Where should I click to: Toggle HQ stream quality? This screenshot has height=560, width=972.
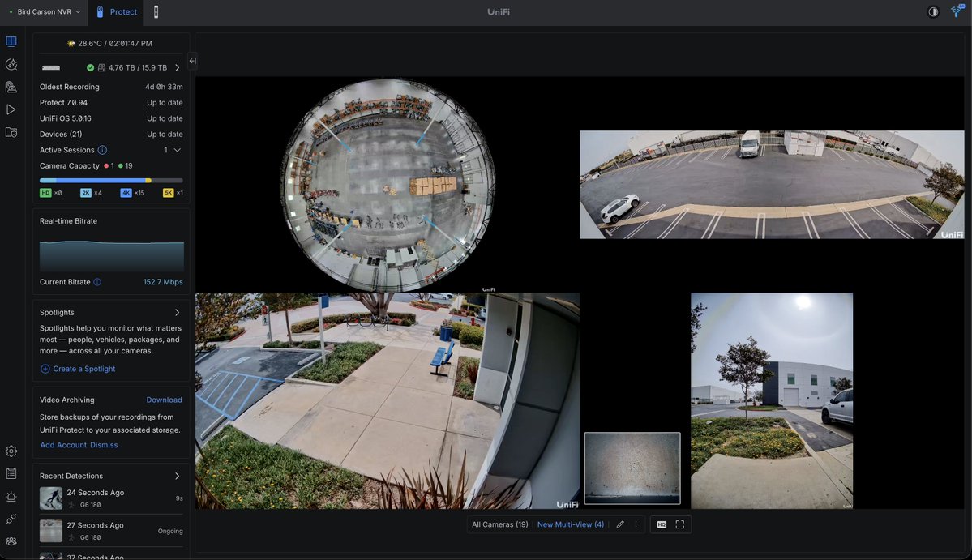[x=662, y=524]
